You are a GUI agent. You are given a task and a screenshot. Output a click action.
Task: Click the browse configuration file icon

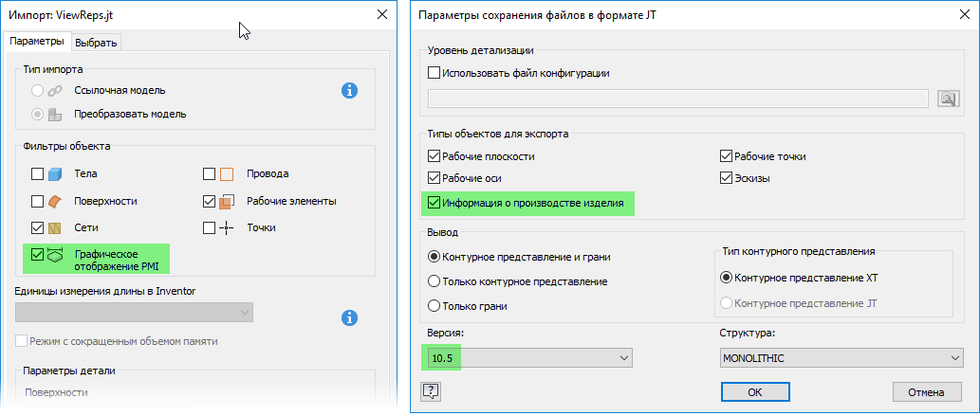(x=949, y=99)
